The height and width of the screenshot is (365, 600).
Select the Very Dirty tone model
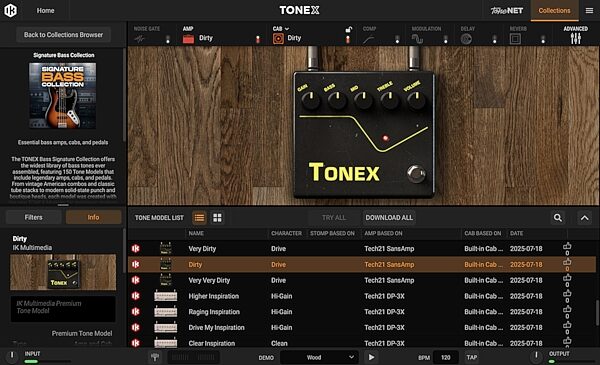tap(362, 249)
